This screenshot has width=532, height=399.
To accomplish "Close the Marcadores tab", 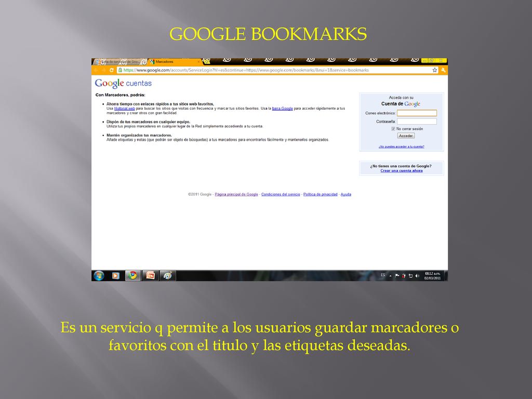I will point(198,62).
